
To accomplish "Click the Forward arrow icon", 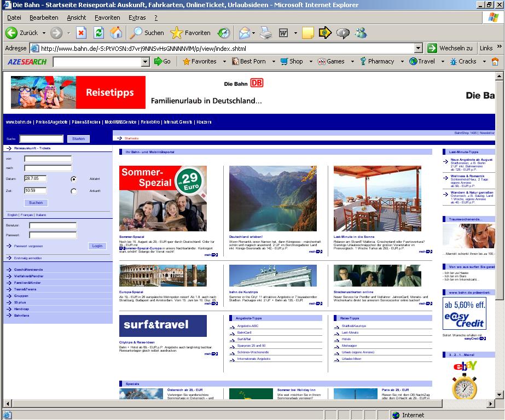I will point(56,33).
